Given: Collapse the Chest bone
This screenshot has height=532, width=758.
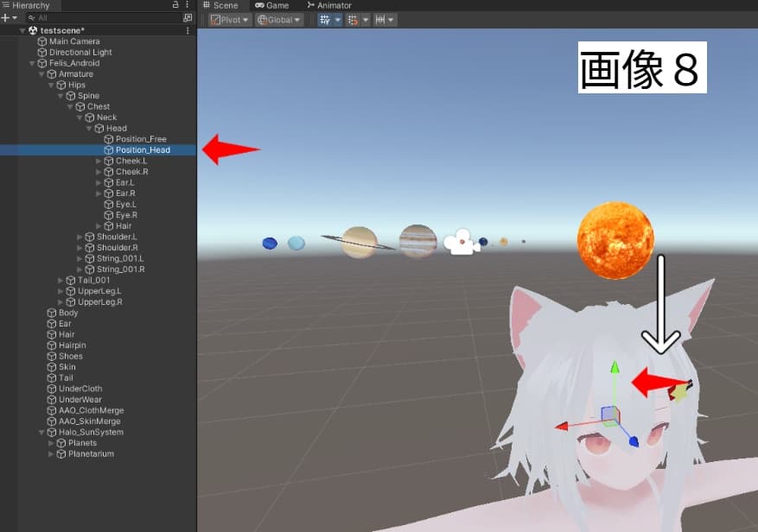Looking at the screenshot, I should tap(70, 107).
